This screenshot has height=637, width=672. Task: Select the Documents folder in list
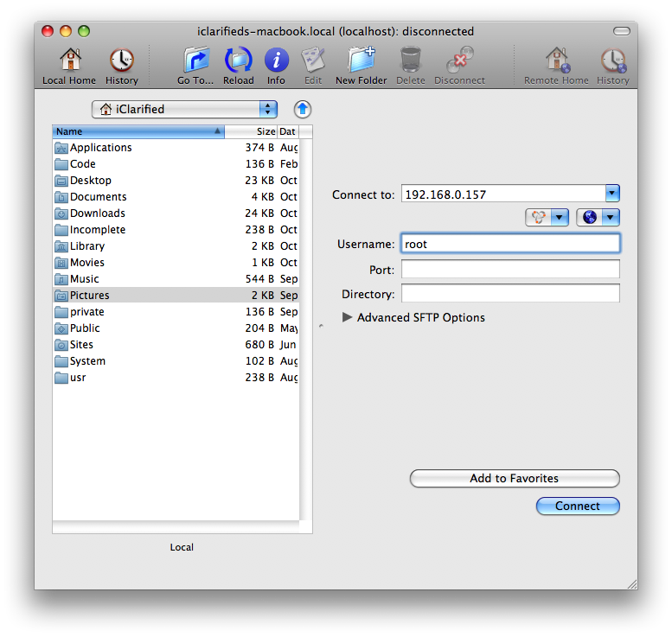click(98, 197)
